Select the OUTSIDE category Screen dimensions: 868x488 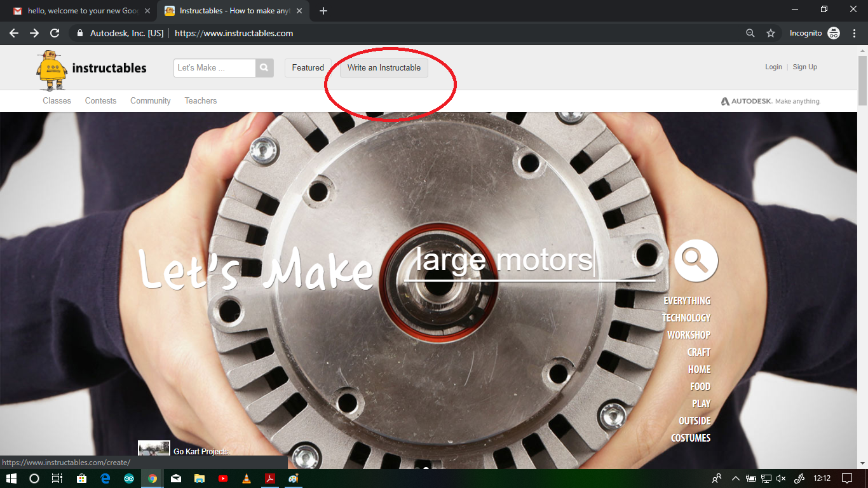695,421
